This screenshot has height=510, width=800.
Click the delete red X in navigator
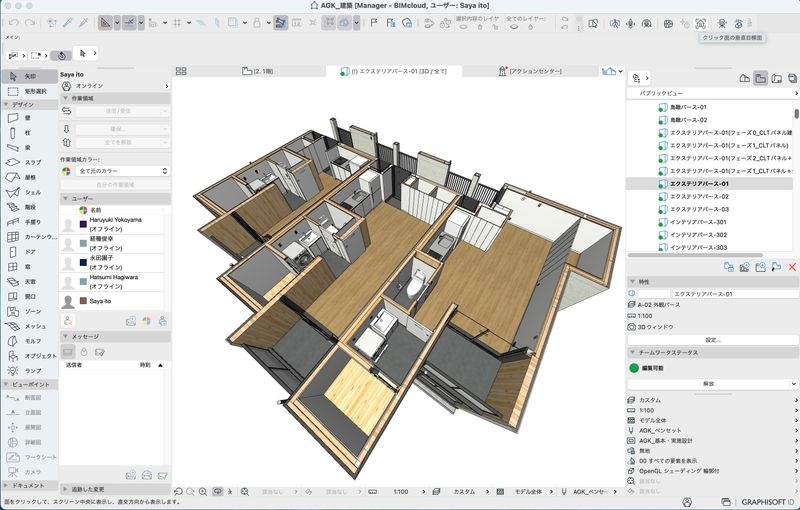[792, 267]
